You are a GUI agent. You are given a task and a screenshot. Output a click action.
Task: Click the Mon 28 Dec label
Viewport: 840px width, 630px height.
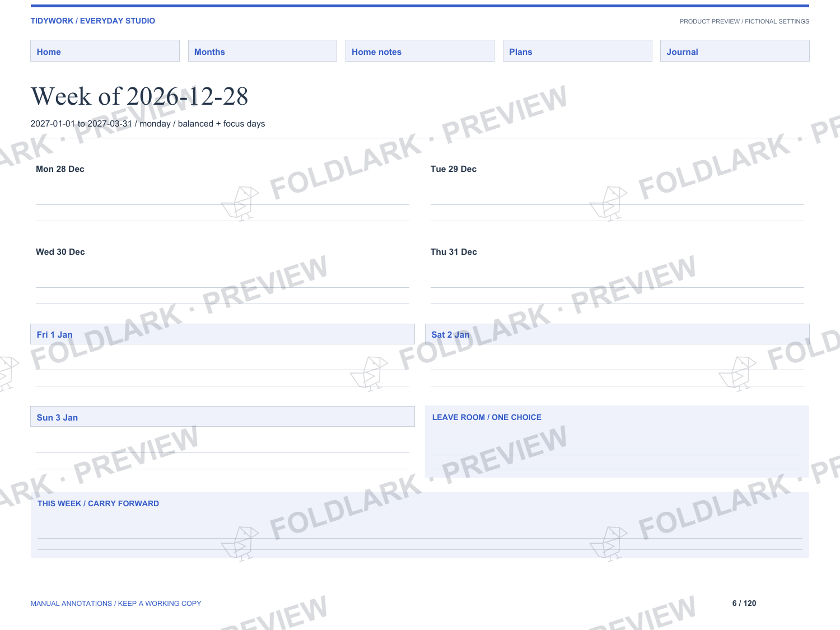(60, 169)
